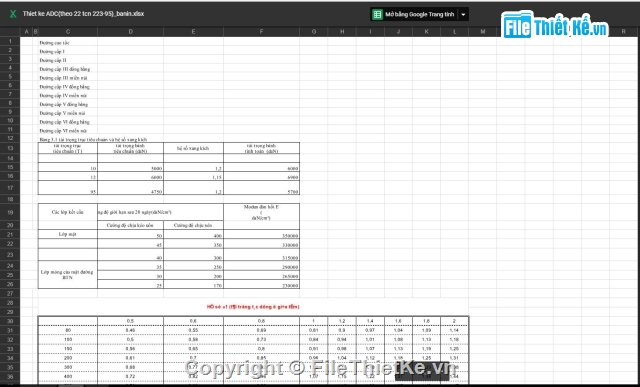The image size is (640, 387).
Task: Select column F header
Action: 261,31
